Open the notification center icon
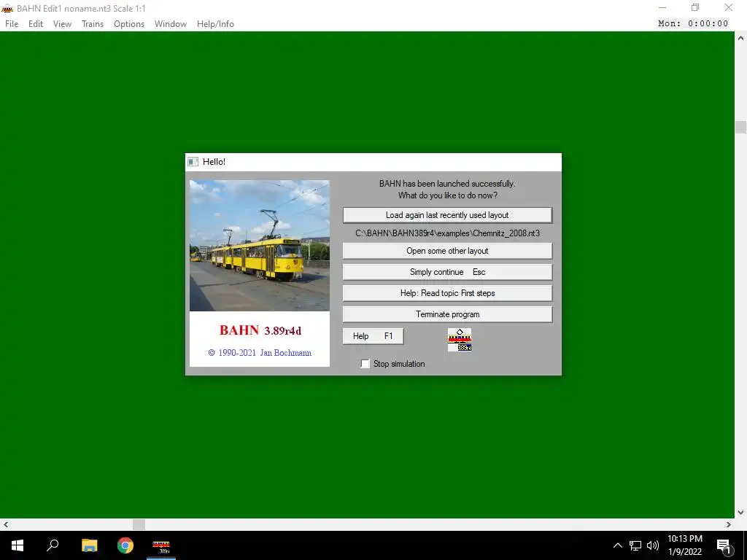 pyautogui.click(x=724, y=545)
